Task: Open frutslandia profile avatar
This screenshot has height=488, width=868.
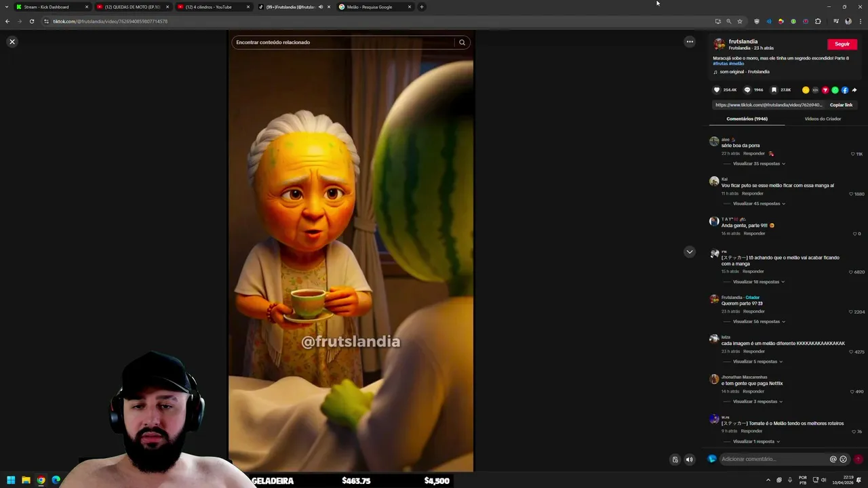Action: pyautogui.click(x=719, y=44)
